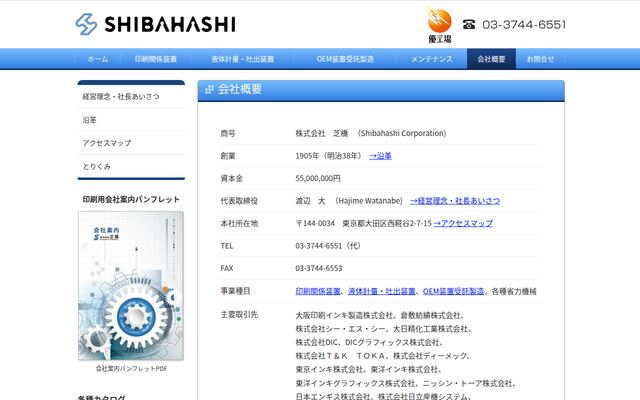Click the 事業種目 row label
The image size is (640, 400).
pos(235,291)
